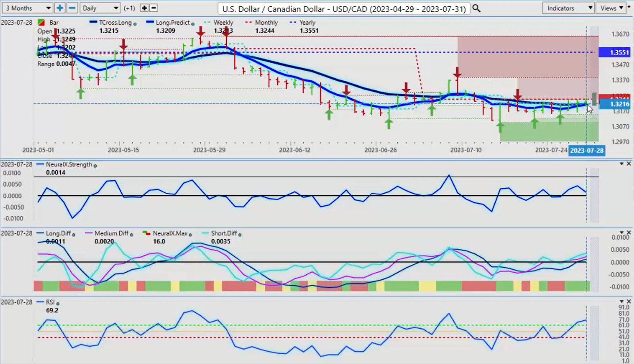
Task: Click the Long.Diff legend label
Action: [58, 233]
